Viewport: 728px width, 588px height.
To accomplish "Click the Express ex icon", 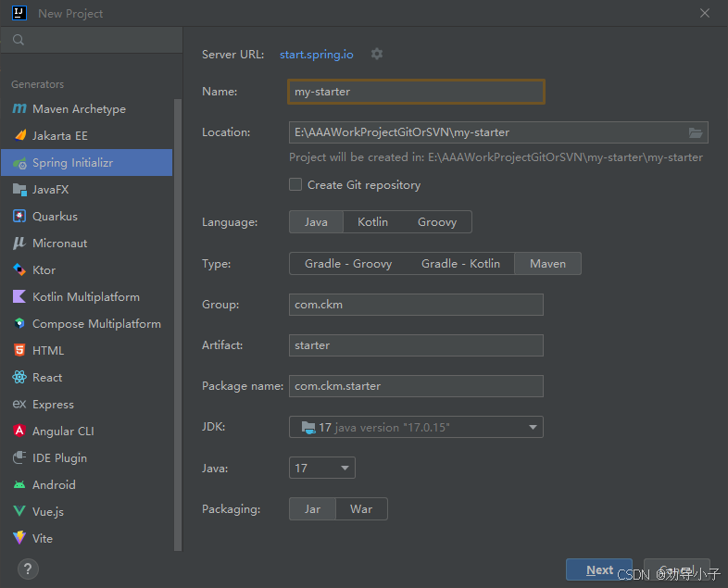I will pyautogui.click(x=19, y=405).
